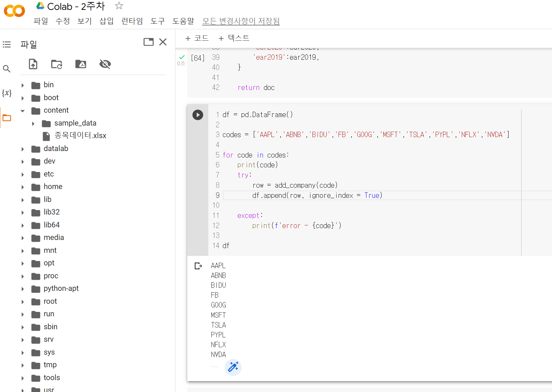Viewport: 552px width, 392px height.
Task: Open the search sidebar icon
Action: tap(7, 69)
